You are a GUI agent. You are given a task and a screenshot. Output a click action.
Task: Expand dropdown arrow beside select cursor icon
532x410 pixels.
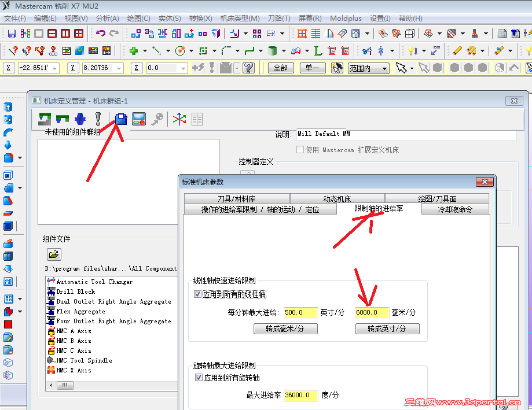point(412,68)
